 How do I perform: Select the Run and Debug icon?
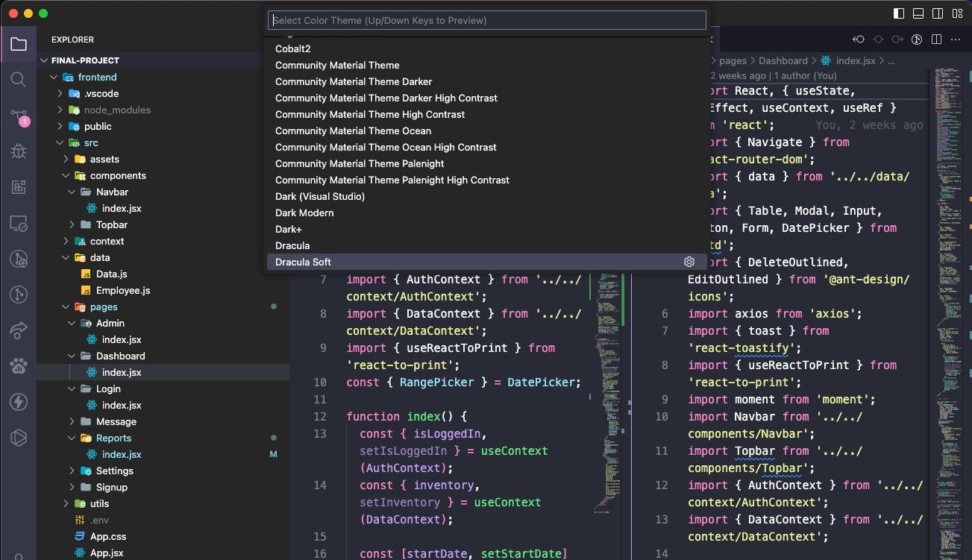point(19,151)
